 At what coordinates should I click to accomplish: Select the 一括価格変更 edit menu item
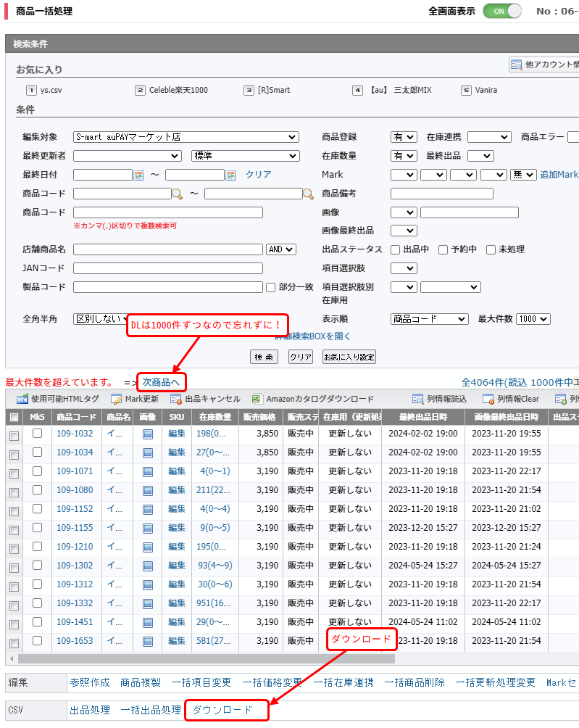(272, 682)
